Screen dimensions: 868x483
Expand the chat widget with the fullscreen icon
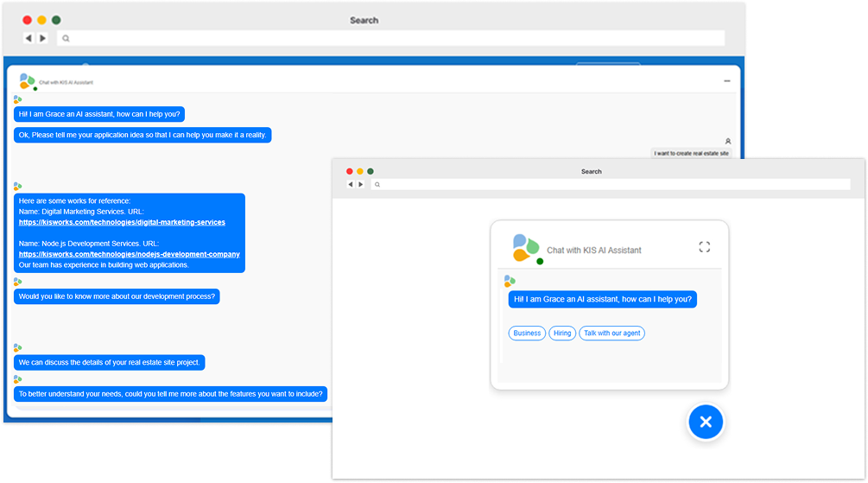click(x=704, y=247)
